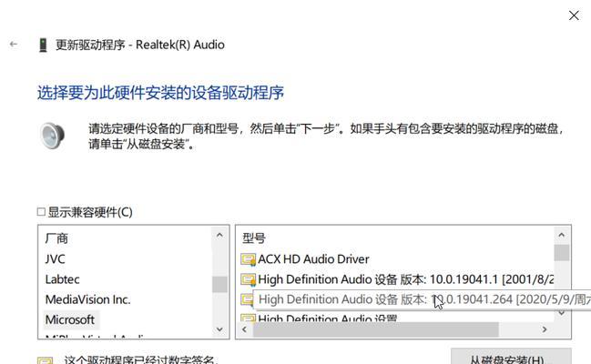Image resolution: width=591 pixels, height=364 pixels.
Task: Close the update driver dialog
Action: point(574,15)
